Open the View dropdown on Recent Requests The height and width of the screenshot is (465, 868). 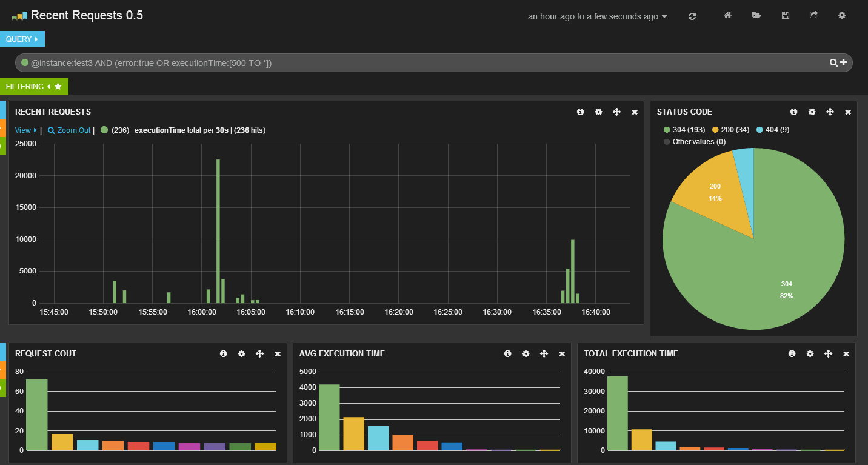24,130
